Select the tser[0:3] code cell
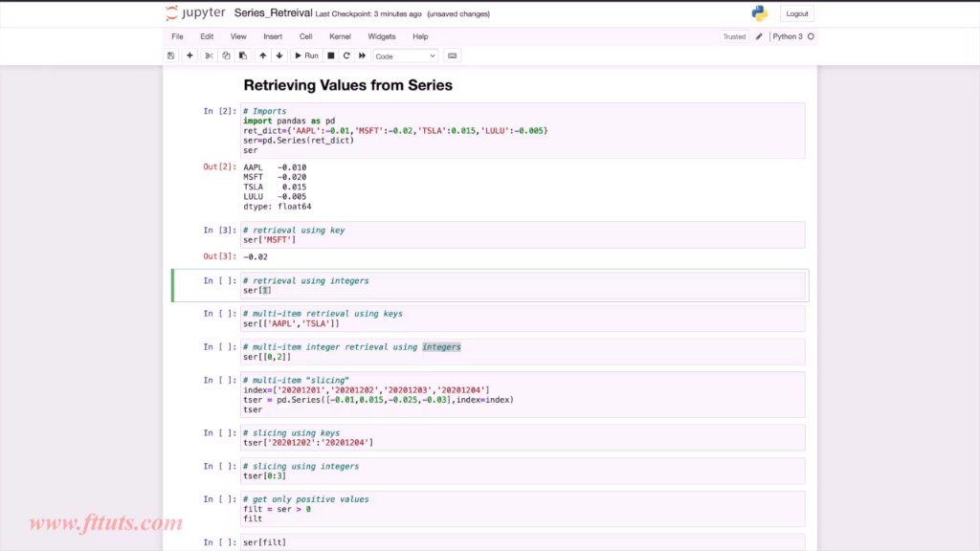980x551 pixels. 523,471
